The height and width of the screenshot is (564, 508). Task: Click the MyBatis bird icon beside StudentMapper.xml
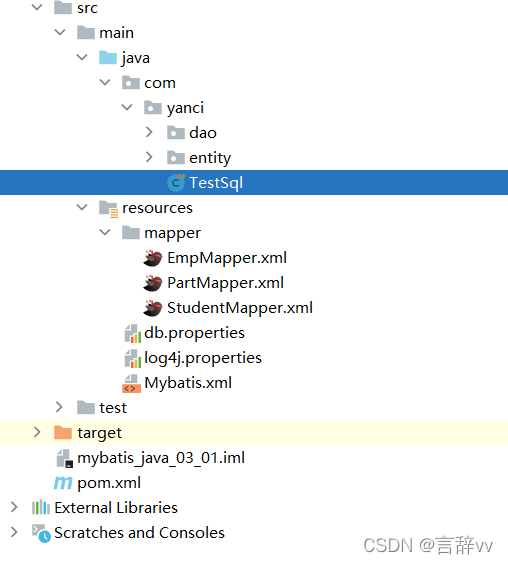[x=153, y=308]
